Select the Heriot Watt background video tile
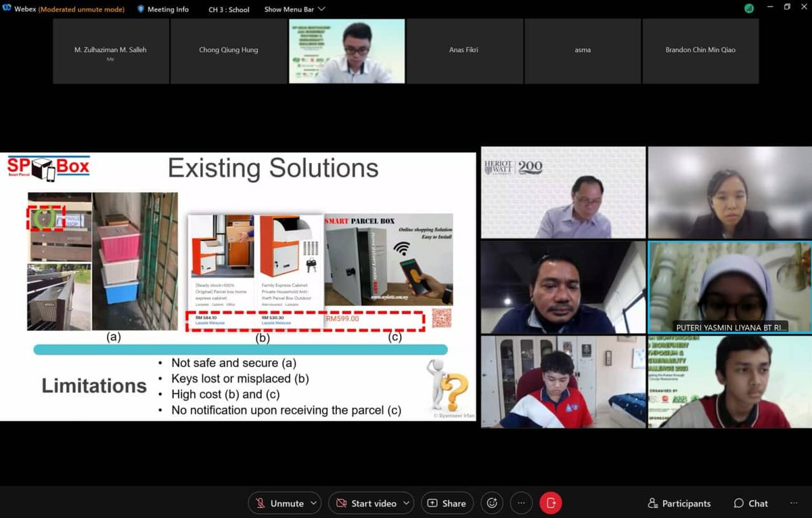 click(x=564, y=192)
